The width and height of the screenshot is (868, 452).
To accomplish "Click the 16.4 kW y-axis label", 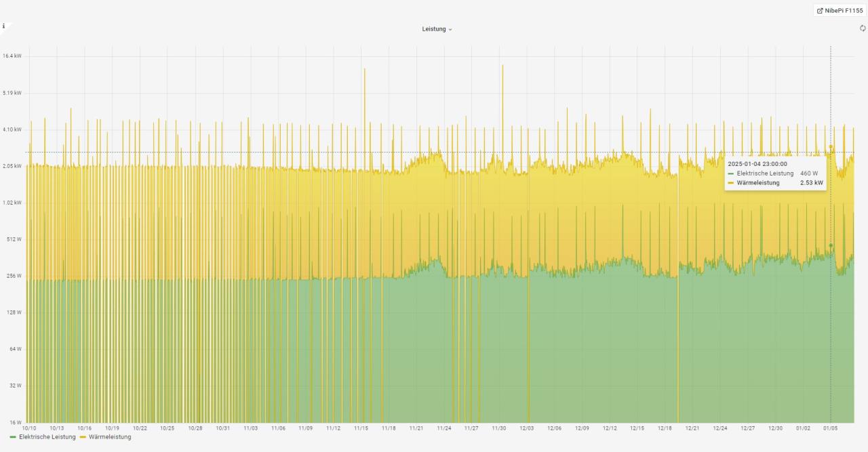I will [12, 56].
